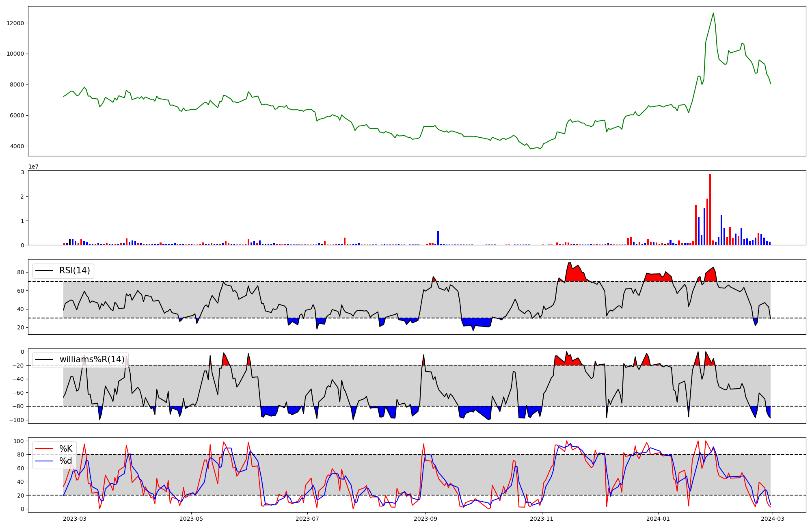
Task: Click the 4000 price axis tick label
Action: (x=17, y=146)
